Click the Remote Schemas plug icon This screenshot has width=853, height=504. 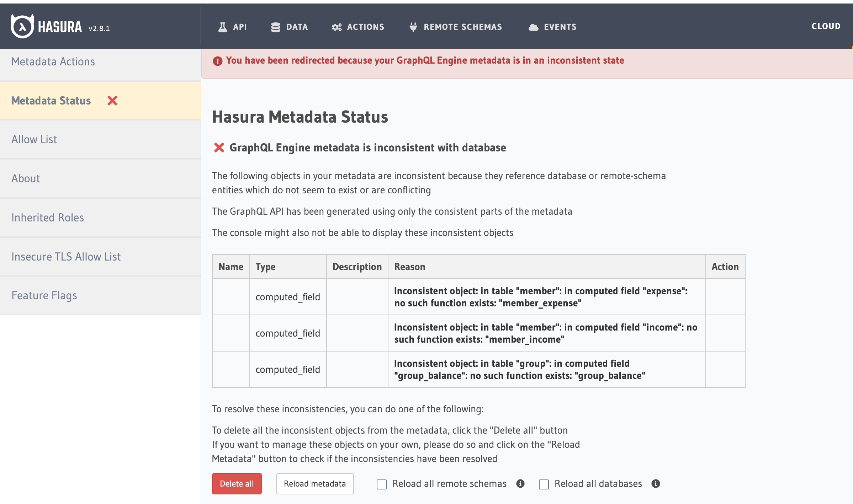(x=413, y=27)
